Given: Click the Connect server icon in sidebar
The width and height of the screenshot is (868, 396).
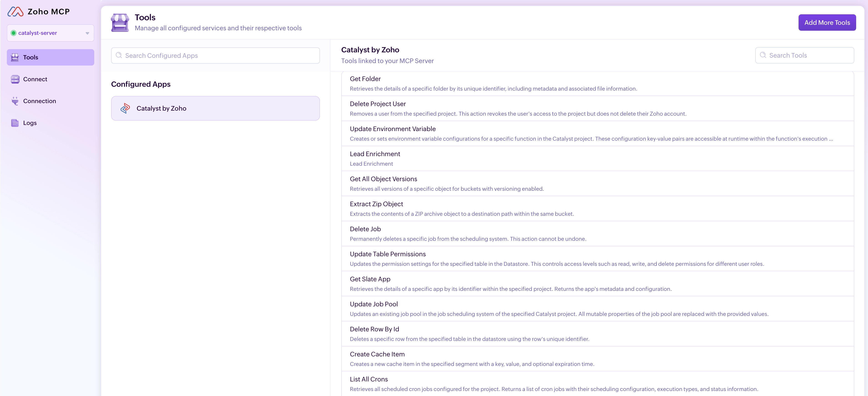Looking at the screenshot, I should tap(15, 79).
